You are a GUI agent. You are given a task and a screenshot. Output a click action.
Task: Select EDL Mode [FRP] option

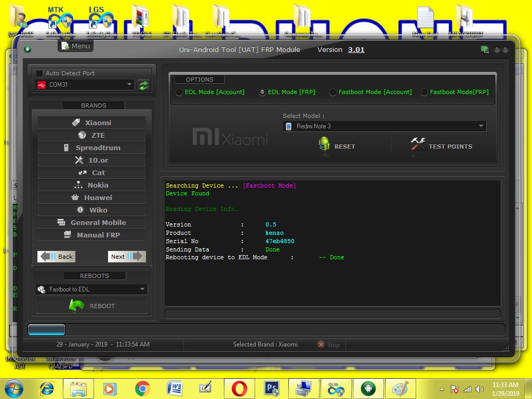[287, 92]
